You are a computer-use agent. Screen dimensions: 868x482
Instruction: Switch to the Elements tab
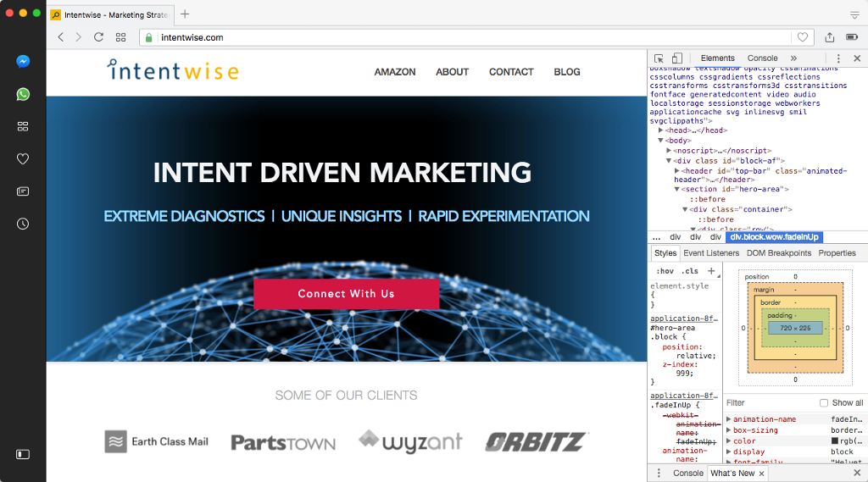(x=717, y=58)
